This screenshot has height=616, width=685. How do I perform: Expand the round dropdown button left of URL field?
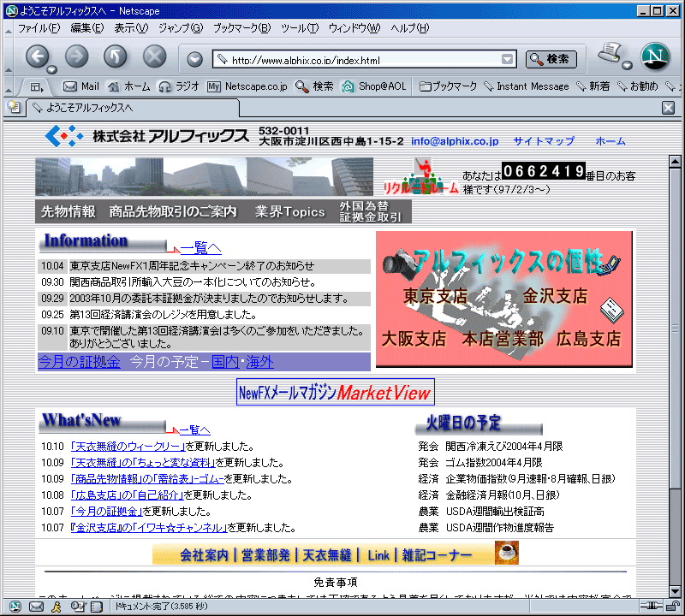tap(194, 59)
